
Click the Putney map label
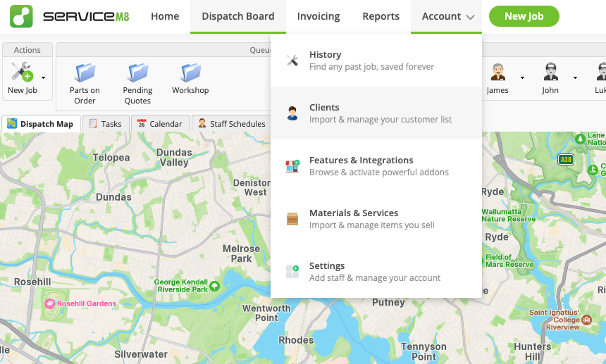(388, 302)
